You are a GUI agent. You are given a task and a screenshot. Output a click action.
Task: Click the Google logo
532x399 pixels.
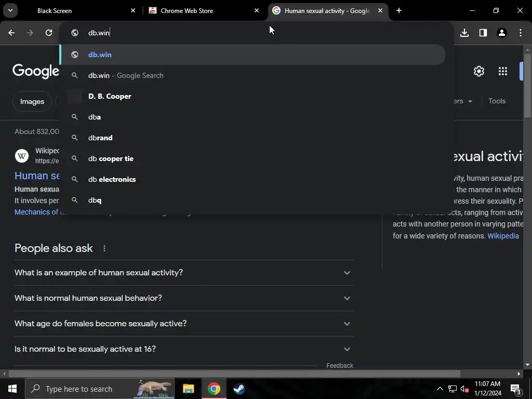[x=36, y=71]
